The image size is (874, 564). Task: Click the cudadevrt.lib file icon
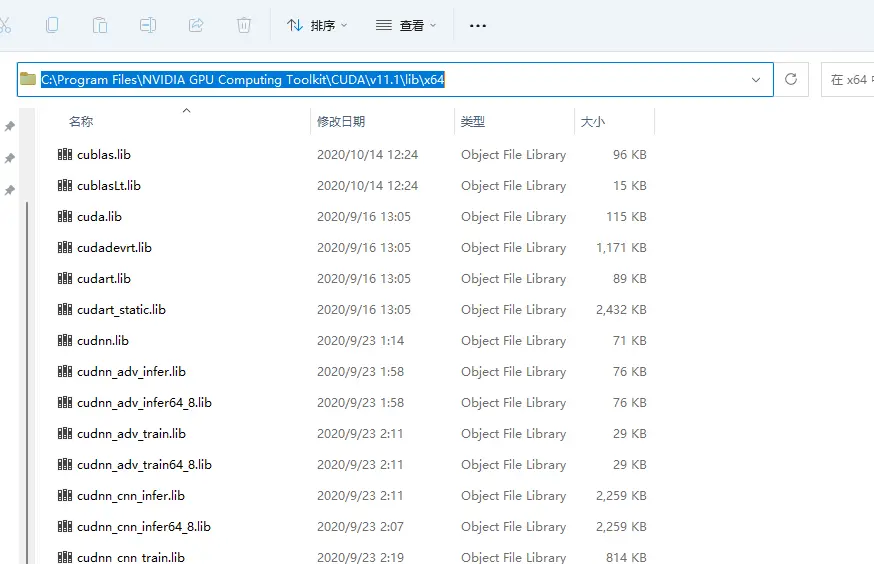pos(65,247)
